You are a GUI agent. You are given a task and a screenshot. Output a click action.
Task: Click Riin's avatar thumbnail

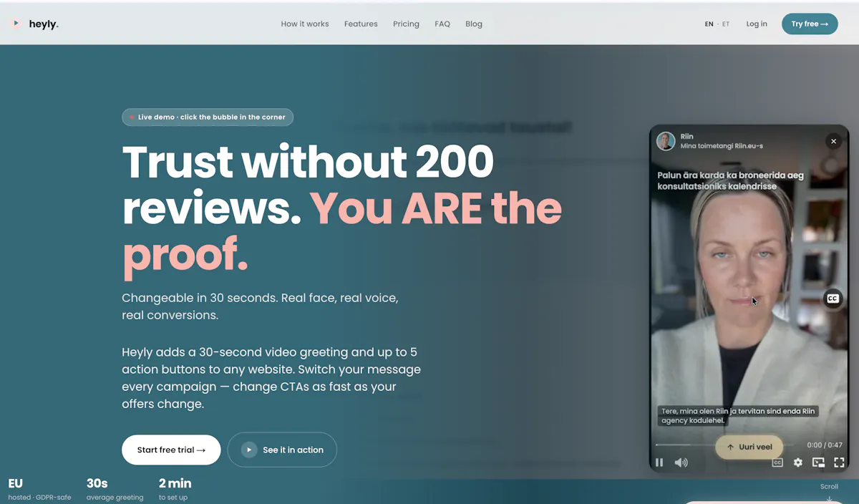pos(666,141)
